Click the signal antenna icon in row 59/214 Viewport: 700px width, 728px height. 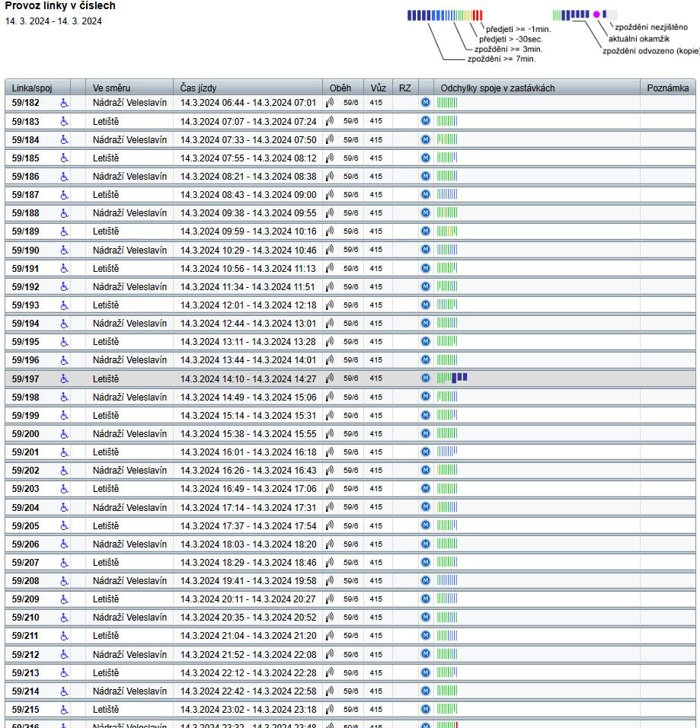330,691
